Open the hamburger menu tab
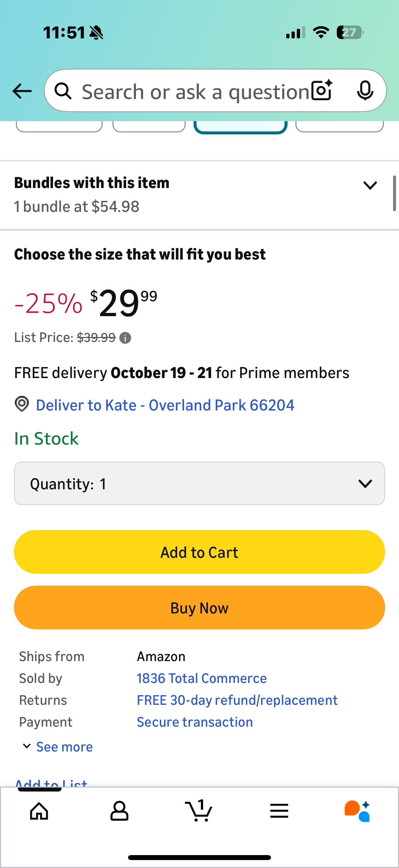399x868 pixels. click(279, 811)
